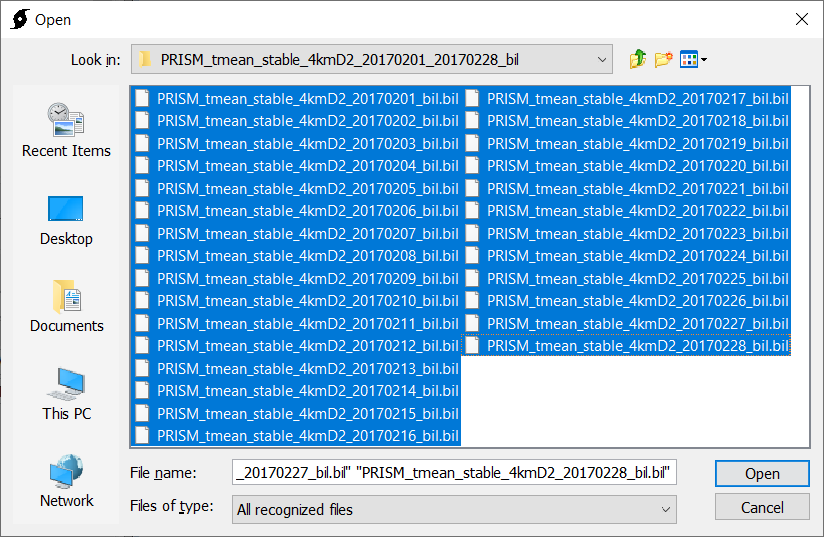The width and height of the screenshot is (824, 537).
Task: Select PRISM_tmean_stable_4kmD2_20170214_bil.bil
Action: [x=297, y=390]
